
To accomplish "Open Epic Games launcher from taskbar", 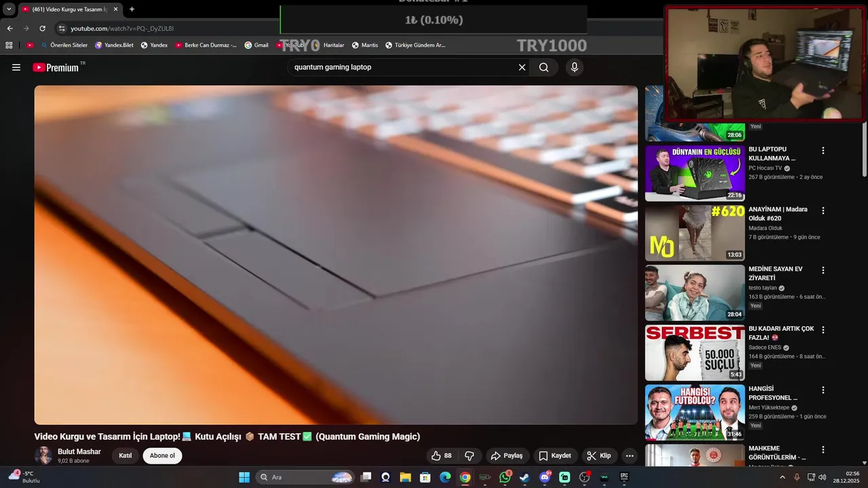I will point(624,477).
